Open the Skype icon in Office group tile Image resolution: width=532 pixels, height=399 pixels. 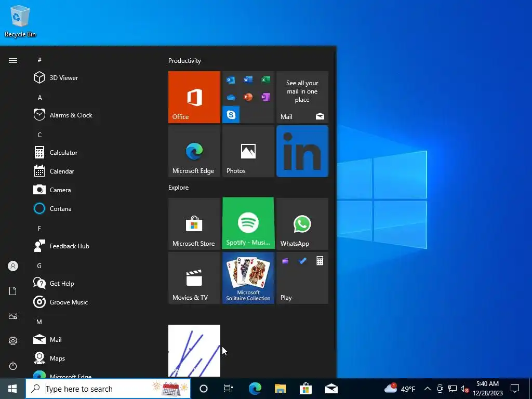pos(231,115)
